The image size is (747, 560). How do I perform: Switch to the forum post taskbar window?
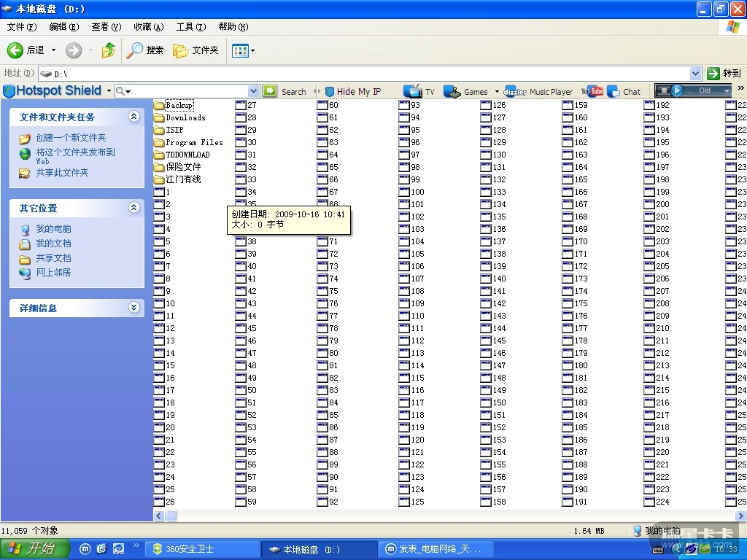pos(435,549)
